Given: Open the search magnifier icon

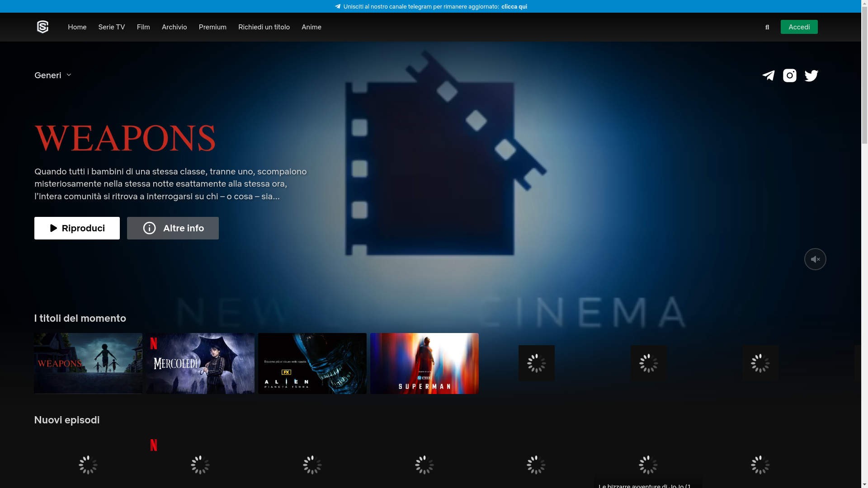Looking at the screenshot, I should point(767,28).
